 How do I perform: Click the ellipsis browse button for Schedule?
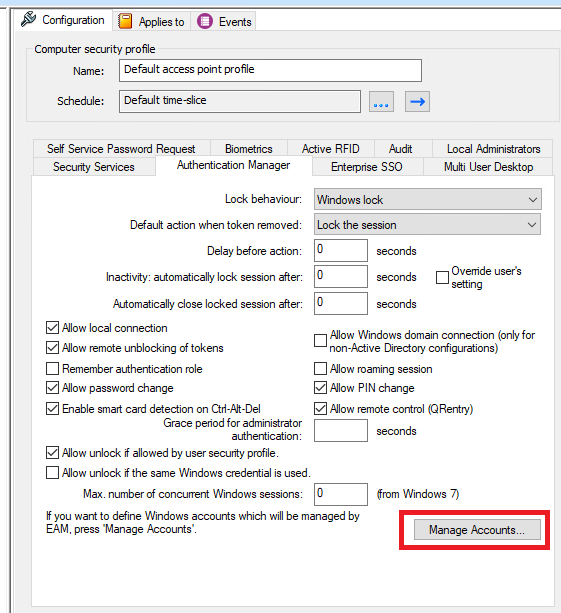click(381, 102)
